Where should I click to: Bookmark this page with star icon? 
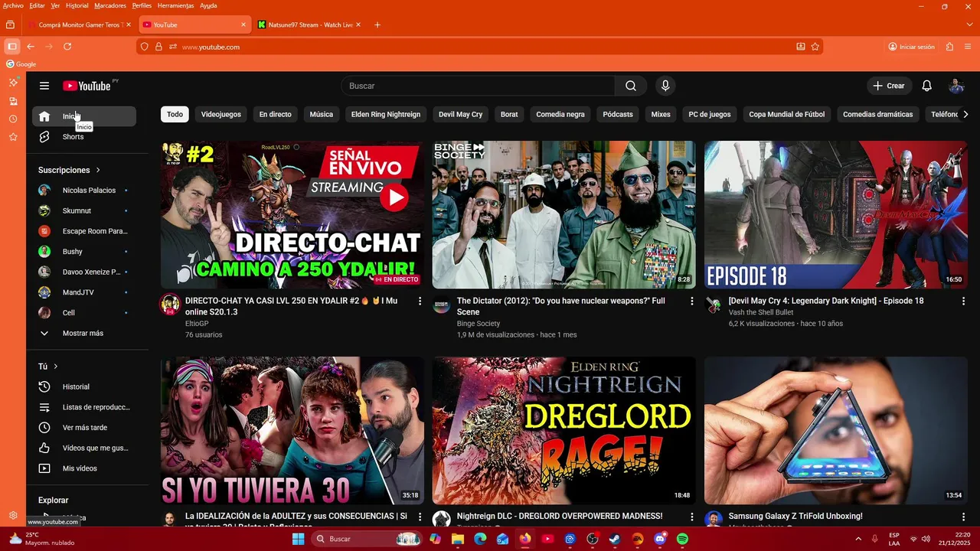coord(815,47)
